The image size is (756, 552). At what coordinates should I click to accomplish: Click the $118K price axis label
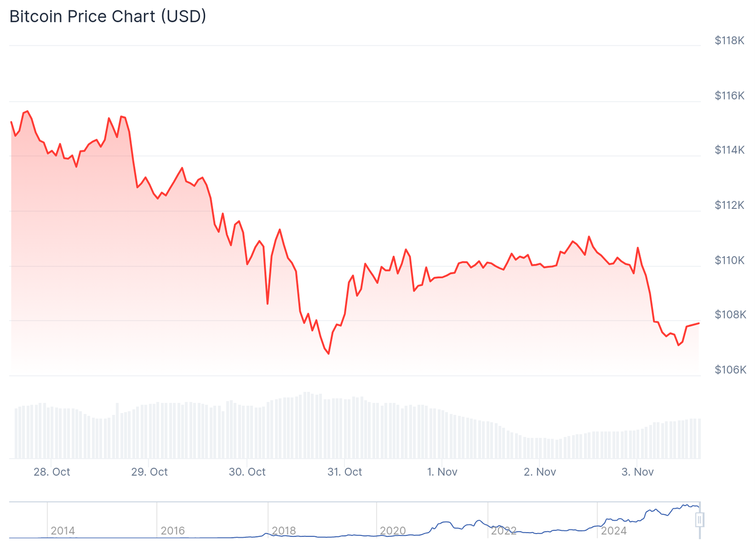[x=730, y=41]
